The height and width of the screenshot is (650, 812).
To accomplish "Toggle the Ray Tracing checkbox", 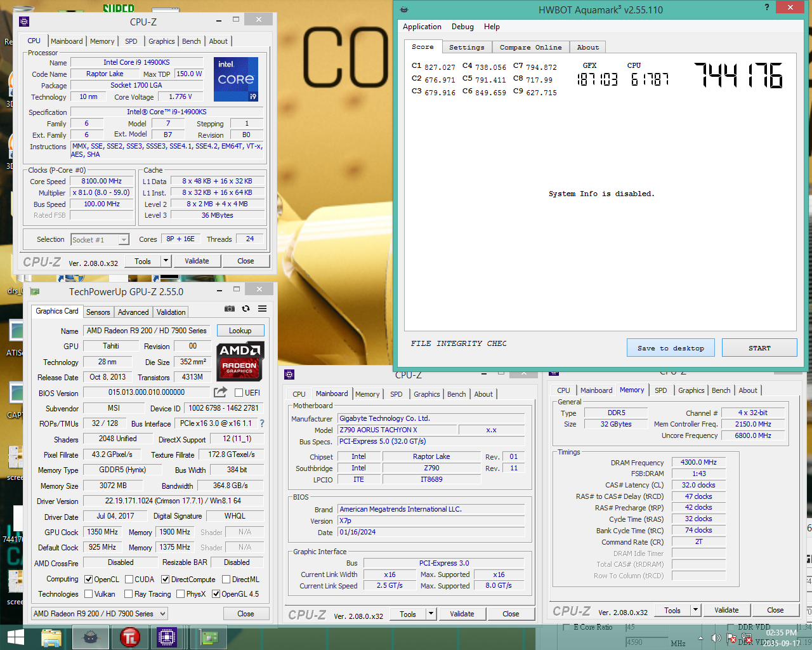I will [x=129, y=594].
